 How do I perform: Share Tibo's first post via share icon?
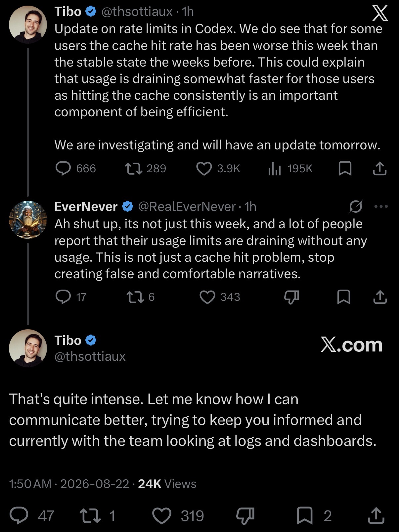click(x=379, y=168)
